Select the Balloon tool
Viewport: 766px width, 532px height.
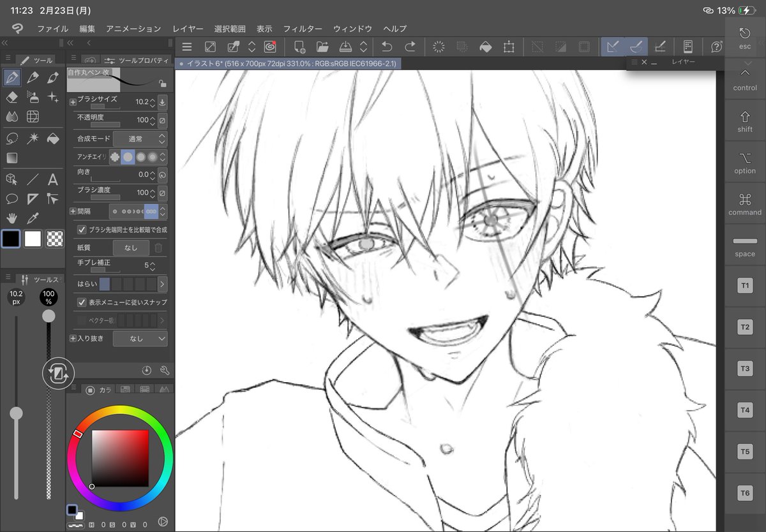[x=11, y=199]
